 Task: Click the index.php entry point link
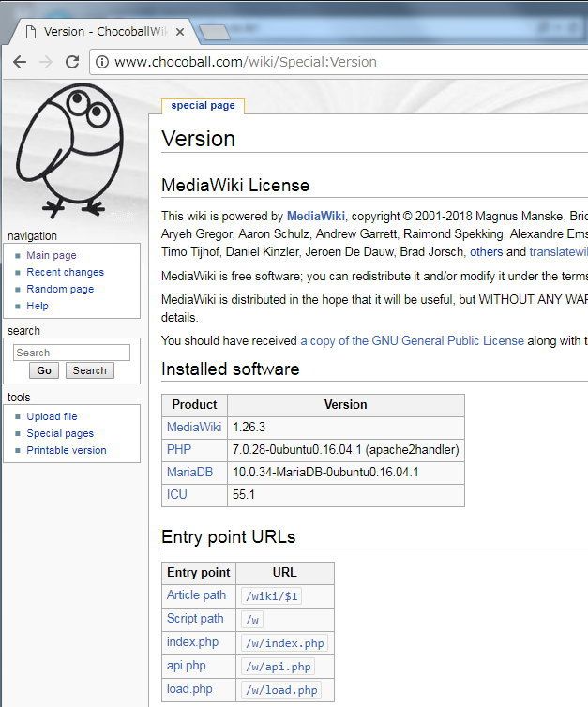tap(192, 642)
